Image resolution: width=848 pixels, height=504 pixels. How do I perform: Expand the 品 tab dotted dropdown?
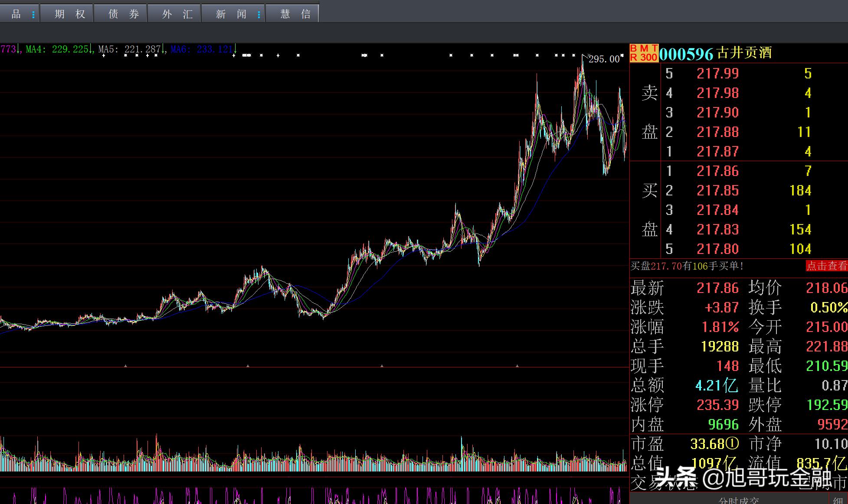(x=33, y=15)
